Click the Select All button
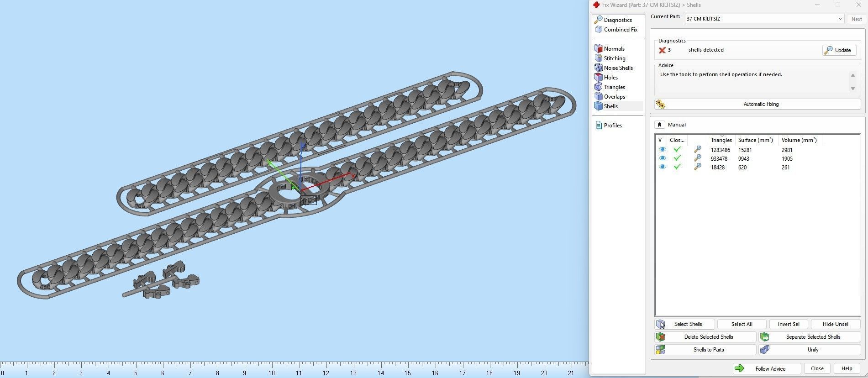 pos(742,324)
